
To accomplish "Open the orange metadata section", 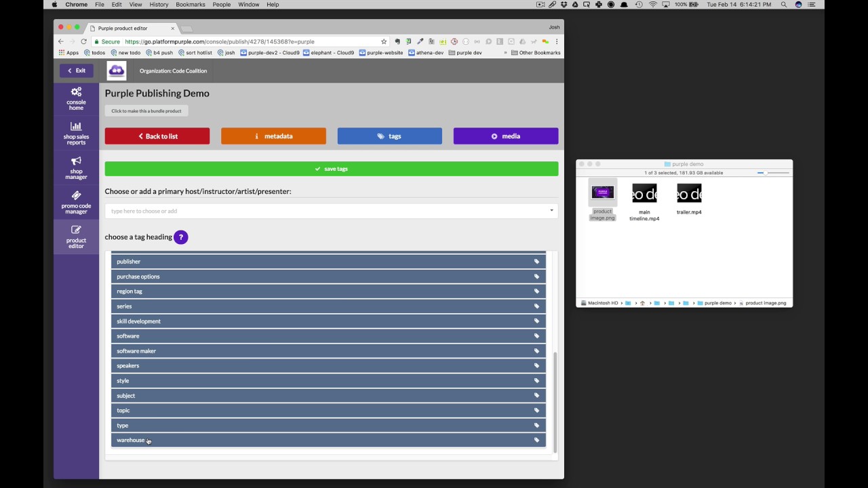I will click(x=273, y=136).
